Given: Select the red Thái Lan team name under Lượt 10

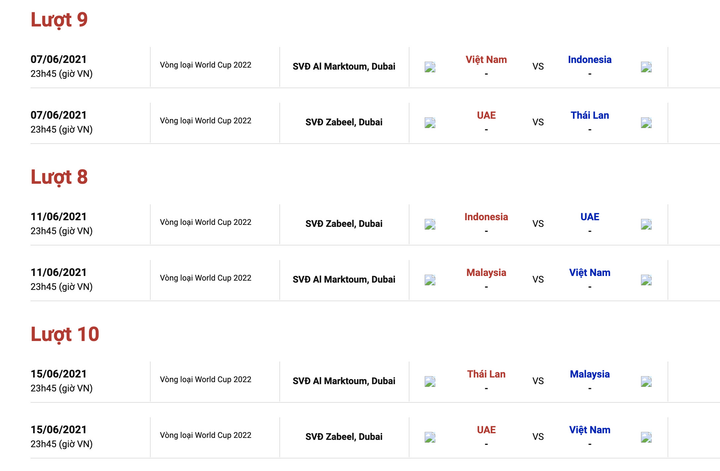Looking at the screenshot, I should click(x=486, y=374).
